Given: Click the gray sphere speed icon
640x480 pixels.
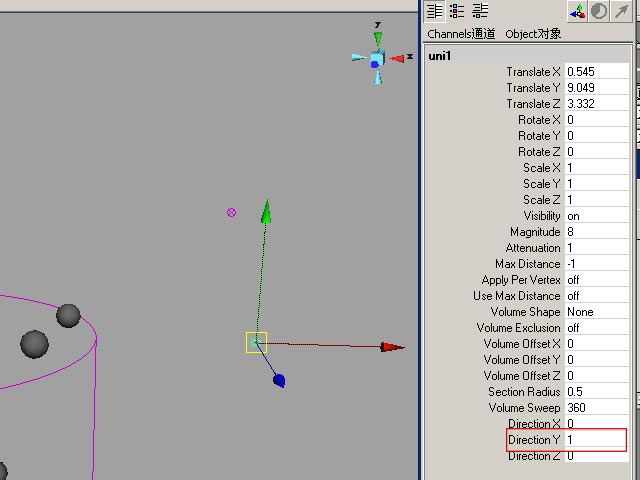Looking at the screenshot, I should click(599, 11).
